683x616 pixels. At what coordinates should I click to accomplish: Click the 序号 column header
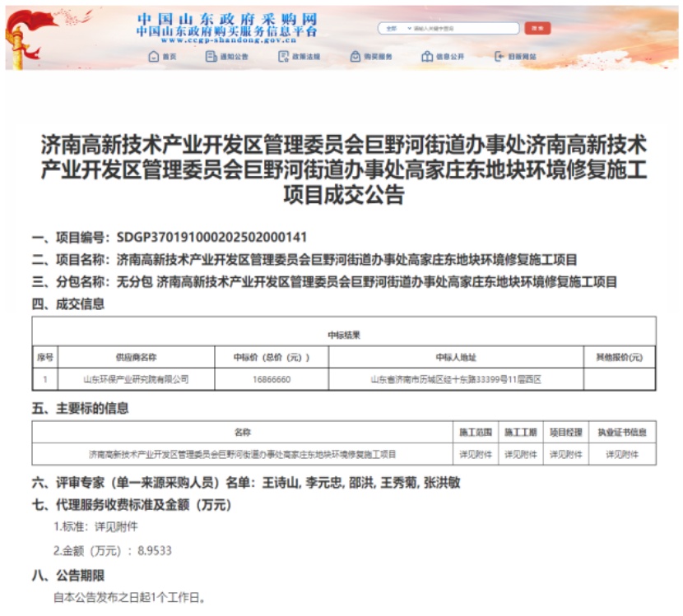point(45,358)
